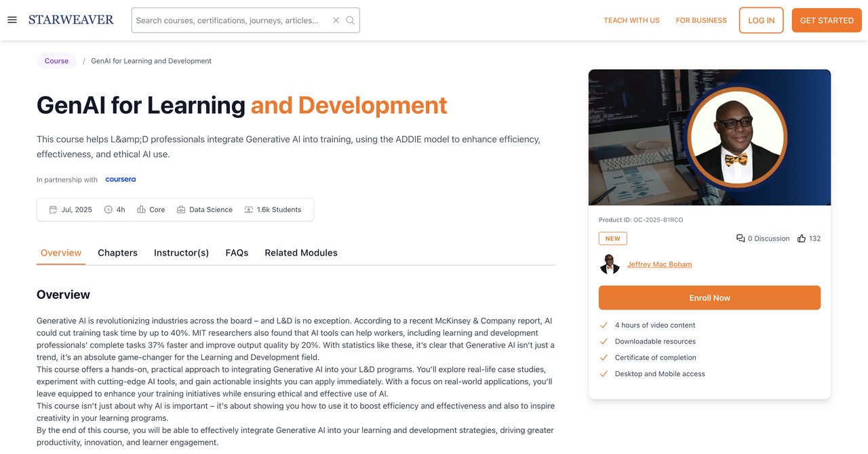Click the briefcase icon beside Data Science
This screenshot has height=454, width=868.
point(181,210)
